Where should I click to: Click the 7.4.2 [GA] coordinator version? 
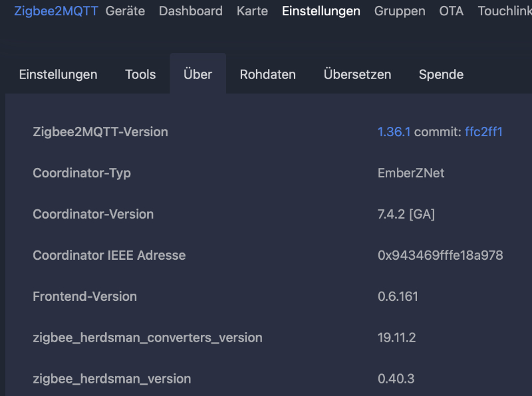tap(406, 214)
